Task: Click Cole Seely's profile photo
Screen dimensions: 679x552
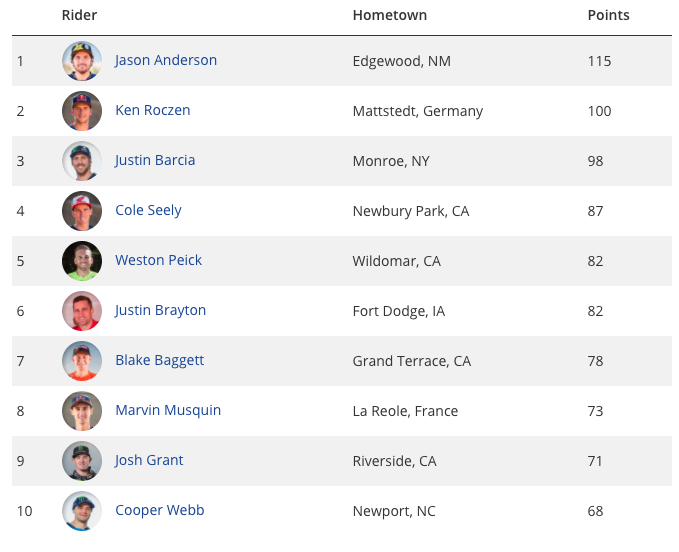Action: (82, 211)
